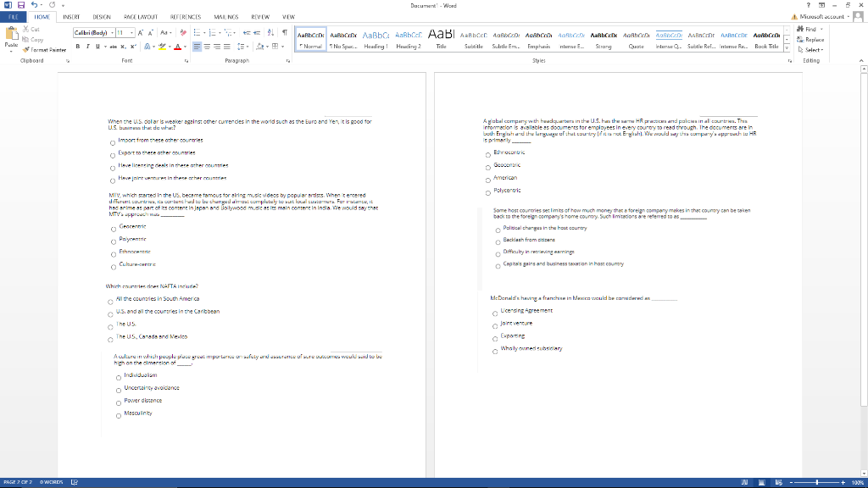Apply the Title style
The height and width of the screenshot is (488, 868).
(x=441, y=39)
